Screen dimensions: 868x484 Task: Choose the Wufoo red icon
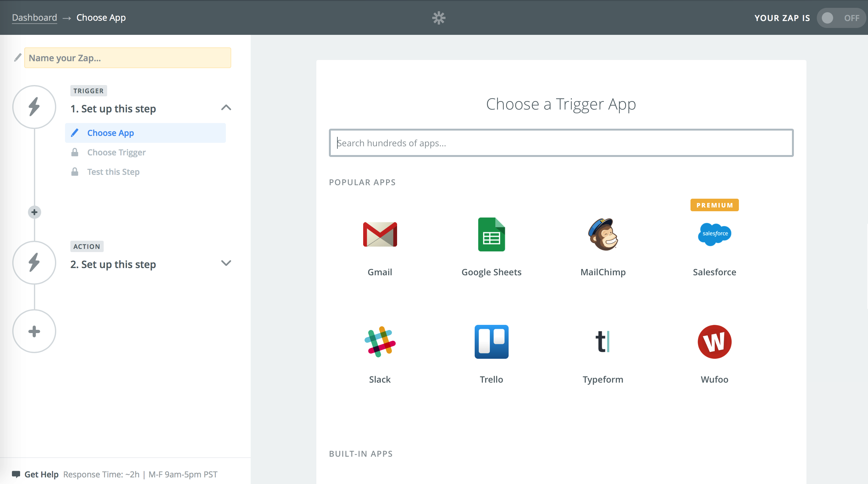pyautogui.click(x=714, y=341)
